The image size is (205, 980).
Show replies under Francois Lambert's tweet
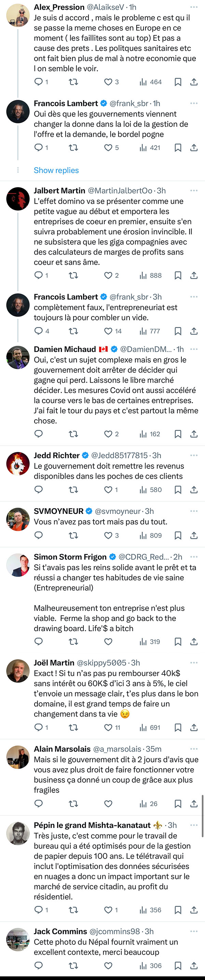coord(56,170)
